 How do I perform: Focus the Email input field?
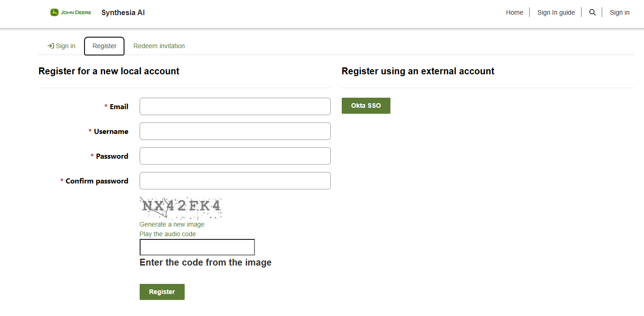click(235, 106)
